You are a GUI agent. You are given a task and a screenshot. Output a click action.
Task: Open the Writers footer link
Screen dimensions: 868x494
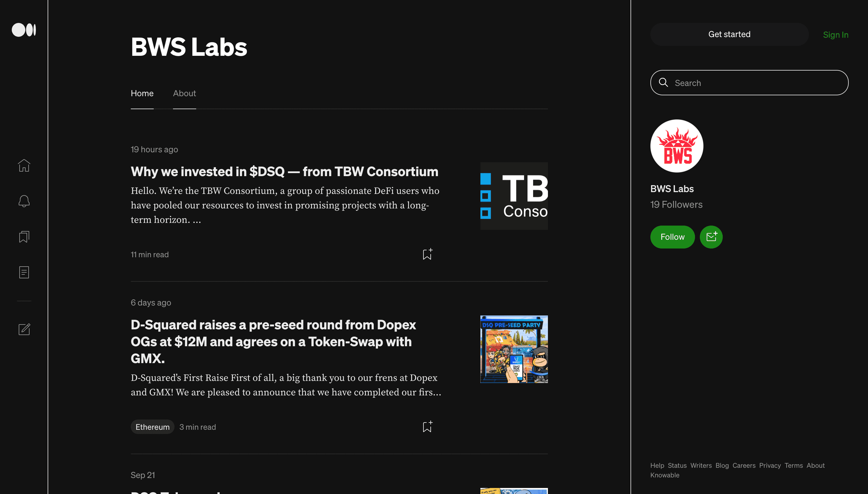(701, 466)
